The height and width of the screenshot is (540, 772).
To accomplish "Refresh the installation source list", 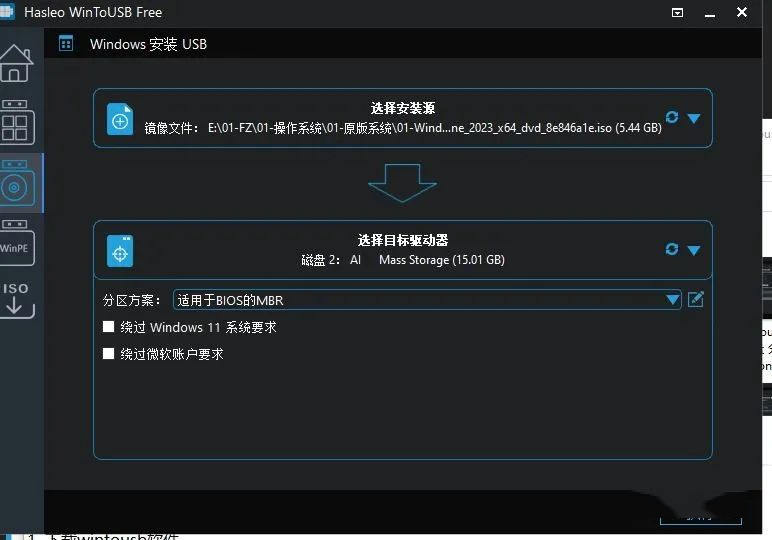I will coord(672,117).
